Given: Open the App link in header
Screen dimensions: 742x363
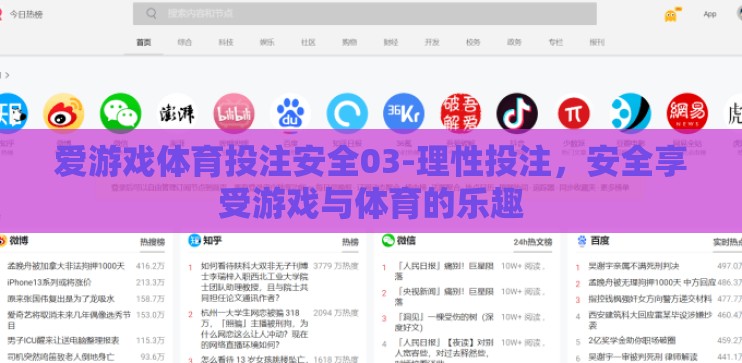Looking at the screenshot, I should pyautogui.click(x=709, y=14).
